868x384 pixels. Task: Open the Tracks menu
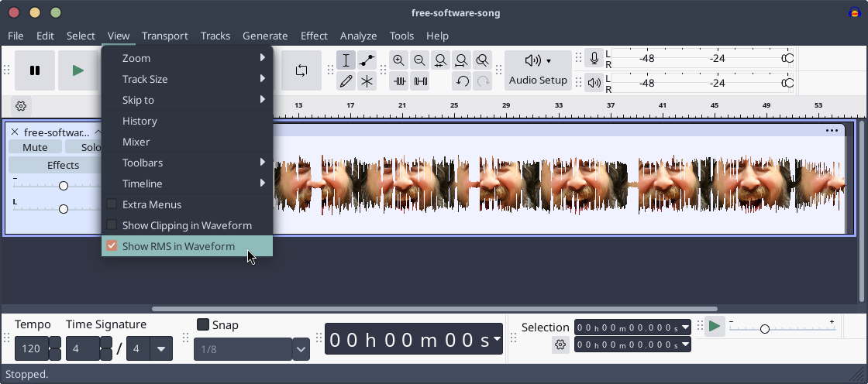click(x=215, y=36)
